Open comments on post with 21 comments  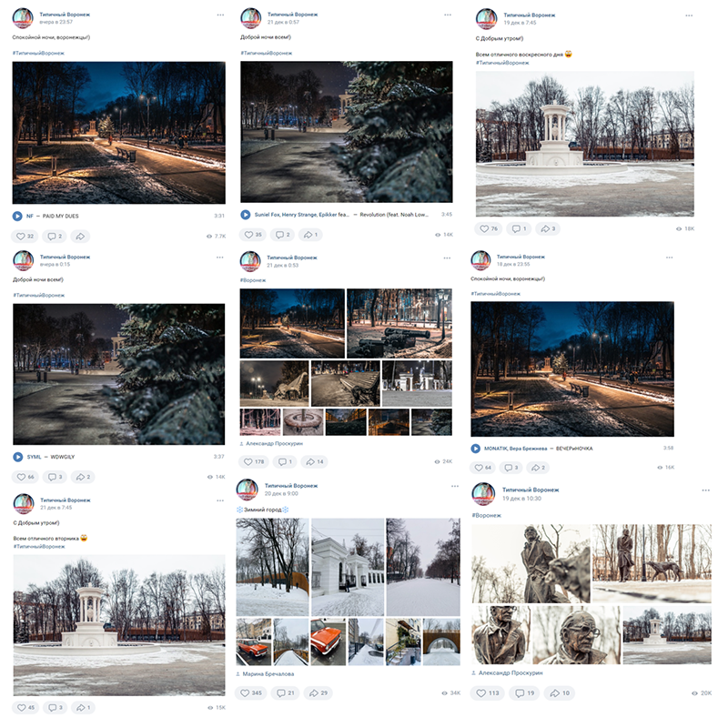(286, 692)
